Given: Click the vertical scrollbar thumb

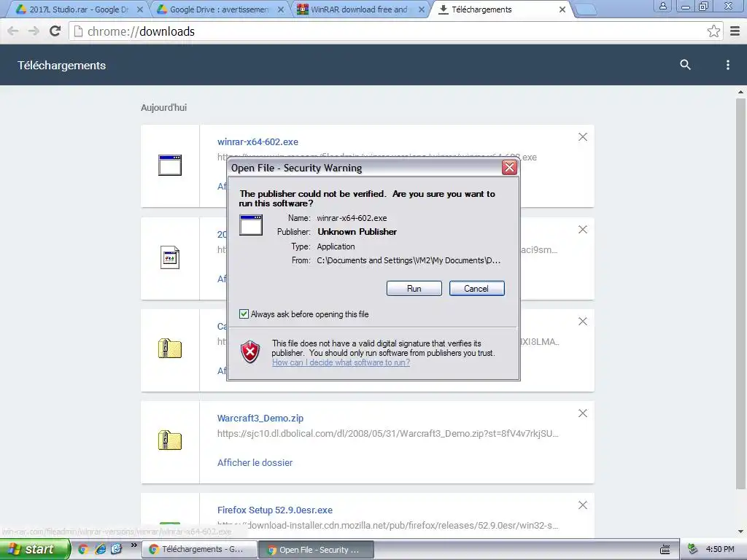Looking at the screenshot, I should (x=741, y=294).
